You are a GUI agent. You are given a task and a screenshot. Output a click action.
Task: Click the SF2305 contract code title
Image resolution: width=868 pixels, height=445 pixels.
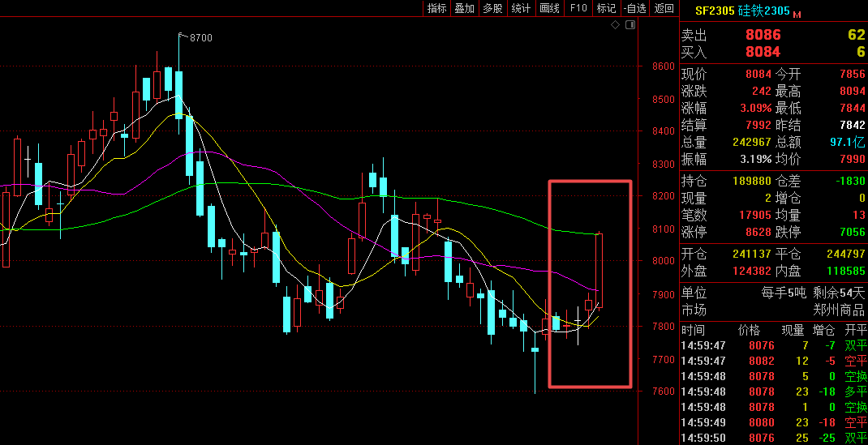click(715, 11)
